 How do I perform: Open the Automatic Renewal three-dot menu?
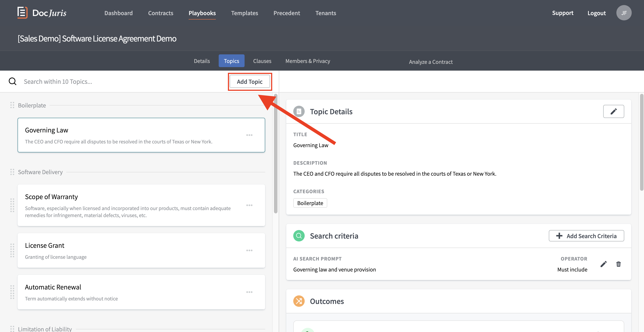point(249,292)
